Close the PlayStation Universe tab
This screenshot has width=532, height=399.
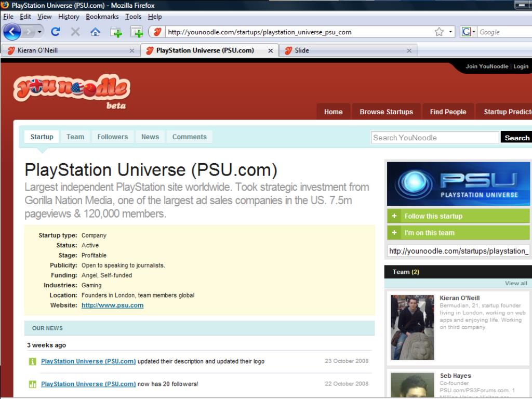coord(270,50)
